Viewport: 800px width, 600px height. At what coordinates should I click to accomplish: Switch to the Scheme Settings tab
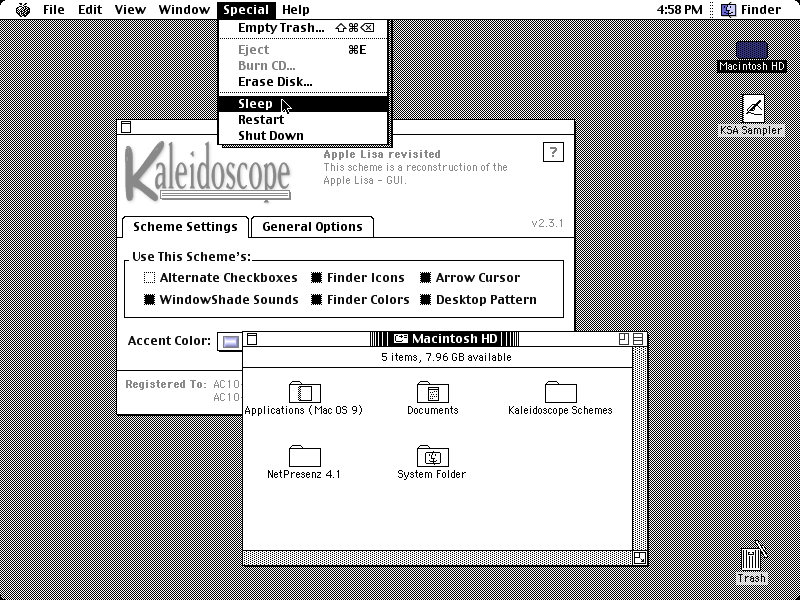tap(185, 227)
